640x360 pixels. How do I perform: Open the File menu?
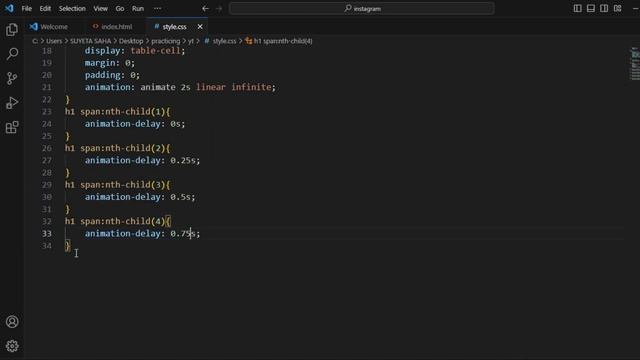[x=27, y=8]
